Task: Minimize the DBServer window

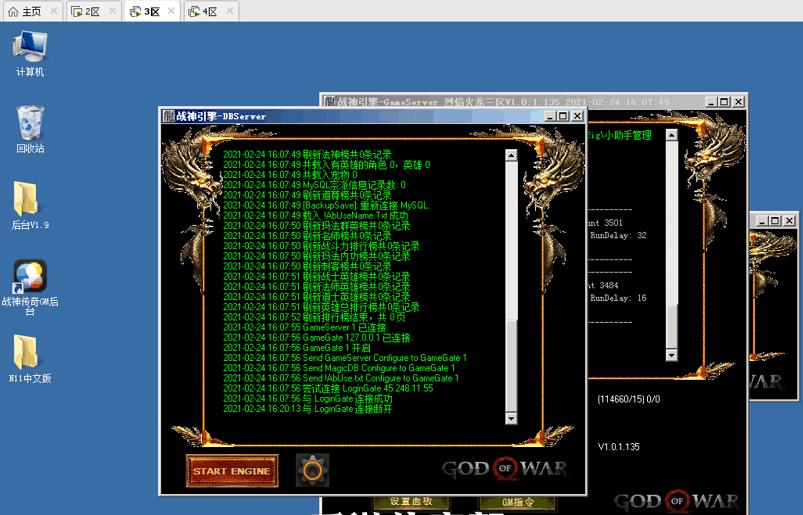Action: pos(550,116)
